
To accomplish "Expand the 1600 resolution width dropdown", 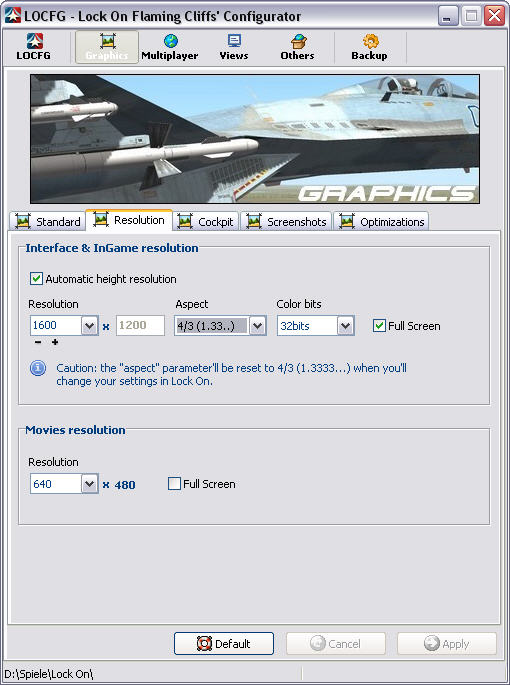I will (x=89, y=325).
